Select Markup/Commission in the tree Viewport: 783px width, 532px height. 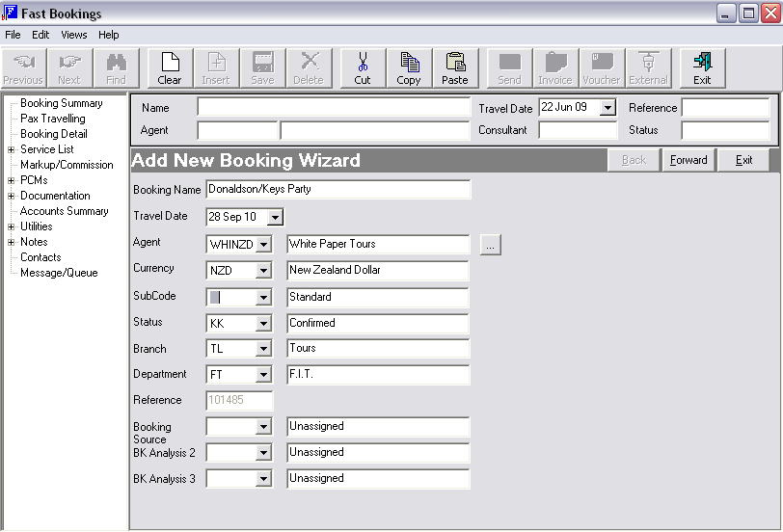click(x=67, y=165)
